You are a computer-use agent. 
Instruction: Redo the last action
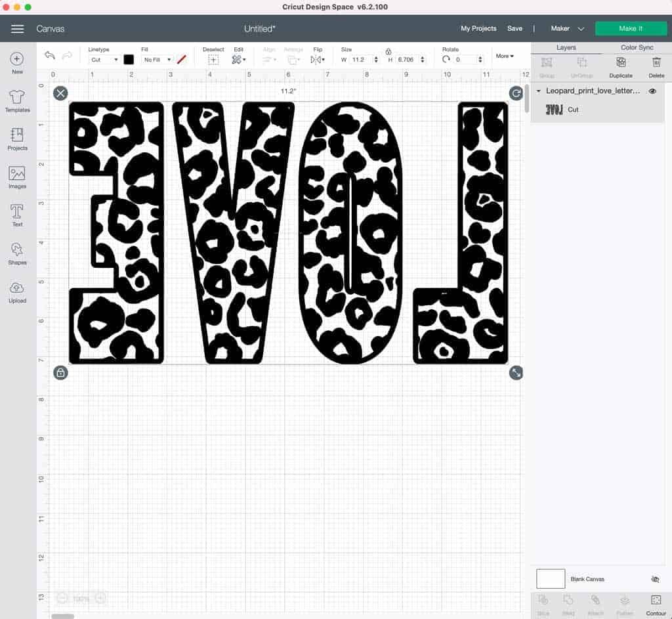[x=67, y=56]
